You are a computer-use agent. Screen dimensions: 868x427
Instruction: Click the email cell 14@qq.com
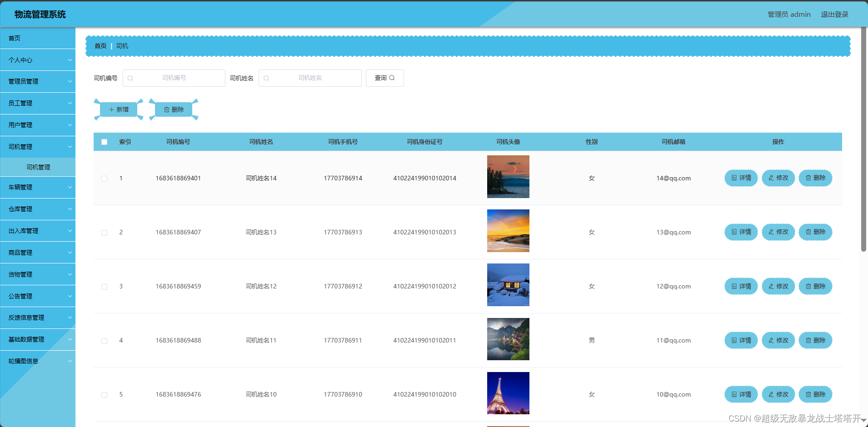tap(673, 178)
